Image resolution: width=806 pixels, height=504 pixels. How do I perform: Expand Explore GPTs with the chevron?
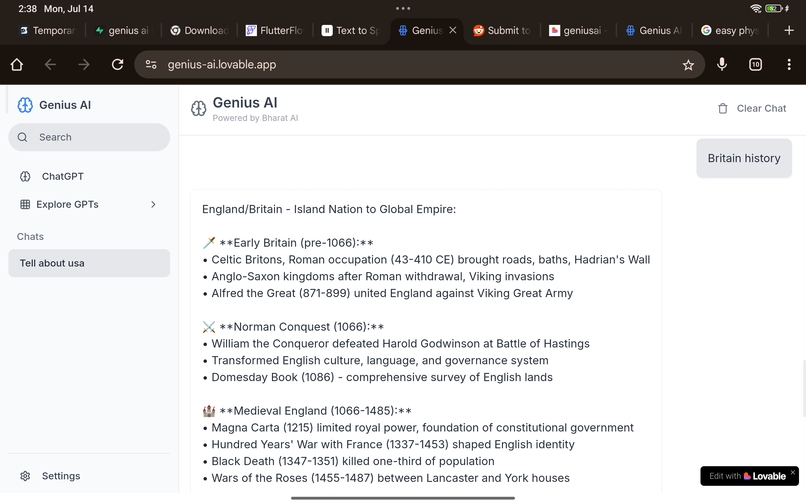[x=153, y=204]
